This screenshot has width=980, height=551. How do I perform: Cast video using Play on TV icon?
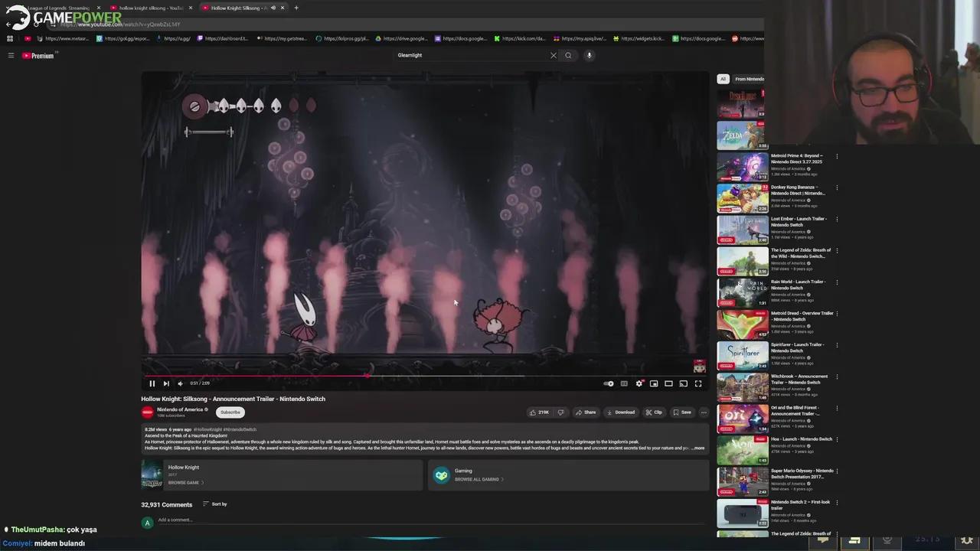pos(683,383)
